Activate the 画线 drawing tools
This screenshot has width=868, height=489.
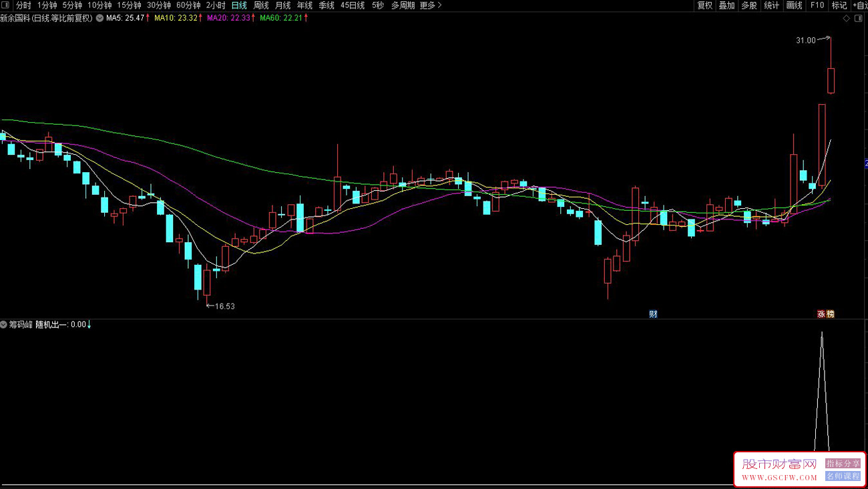[794, 5]
